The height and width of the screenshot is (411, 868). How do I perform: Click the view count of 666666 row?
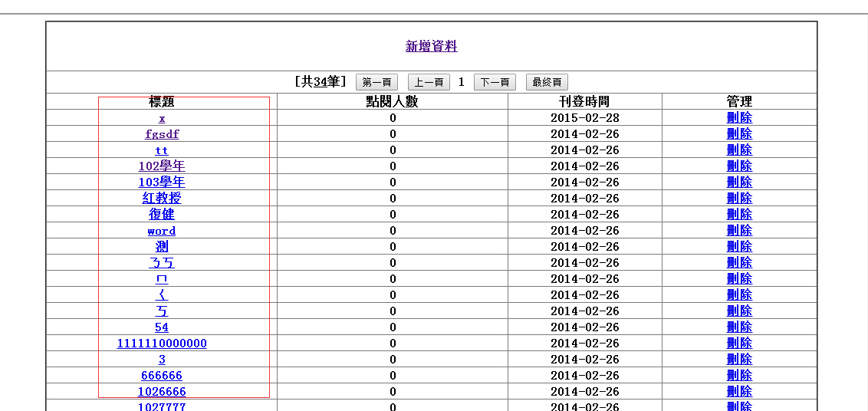pyautogui.click(x=393, y=376)
